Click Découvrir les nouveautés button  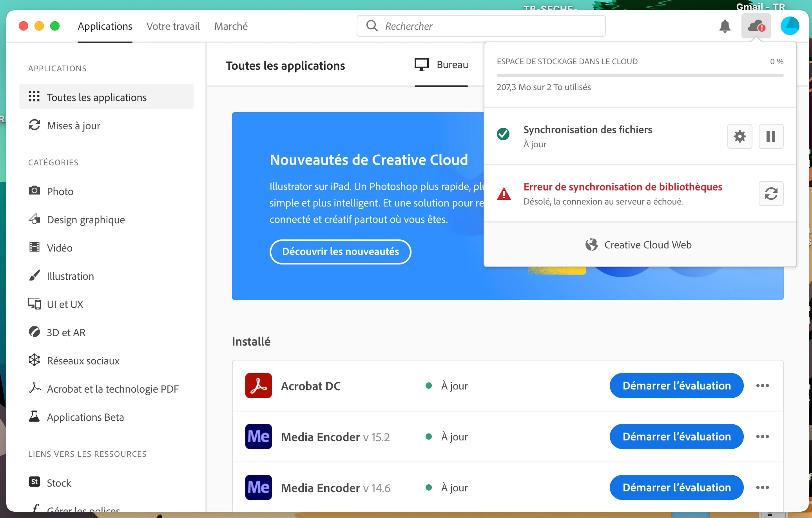click(340, 252)
